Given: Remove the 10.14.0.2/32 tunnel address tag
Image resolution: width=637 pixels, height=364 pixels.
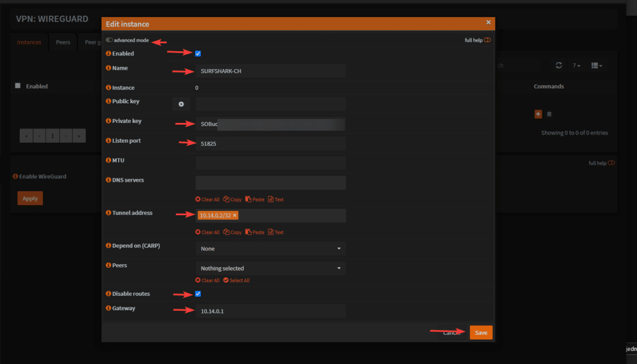Looking at the screenshot, I should (235, 216).
